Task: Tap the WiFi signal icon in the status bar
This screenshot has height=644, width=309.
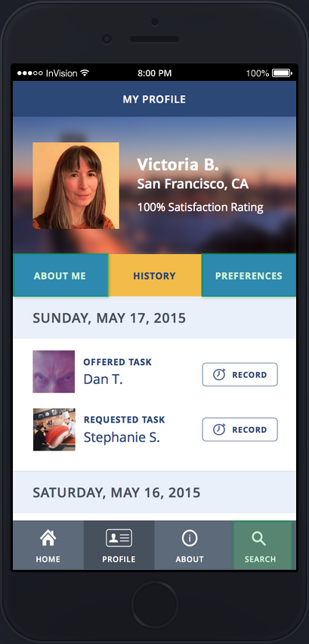Action: tap(85, 73)
